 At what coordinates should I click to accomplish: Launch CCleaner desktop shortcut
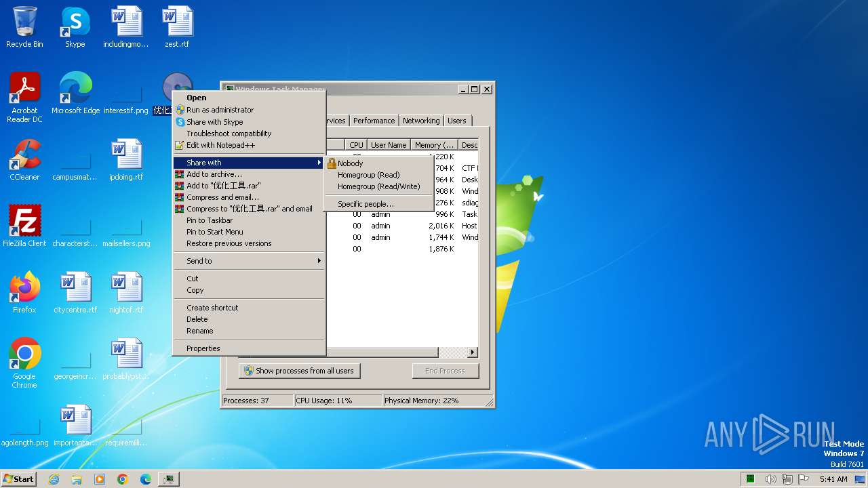(24, 160)
